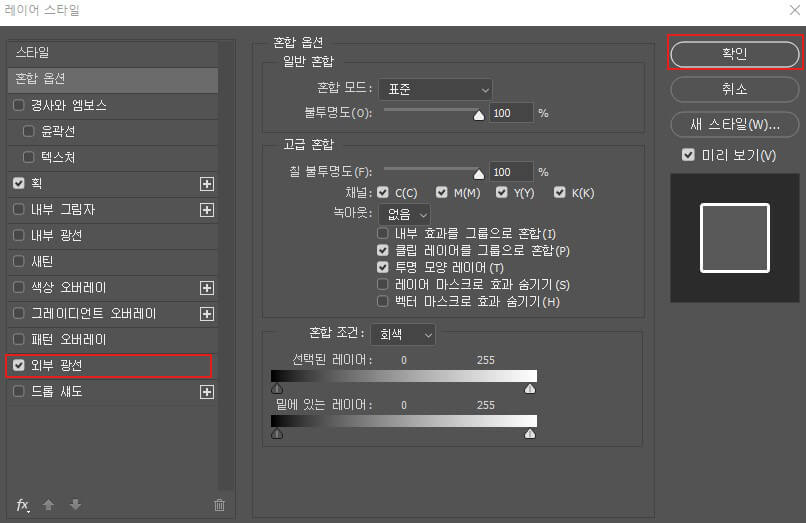Click the 불투명도(O) slider handle
The width and height of the screenshot is (806, 523).
click(x=479, y=115)
